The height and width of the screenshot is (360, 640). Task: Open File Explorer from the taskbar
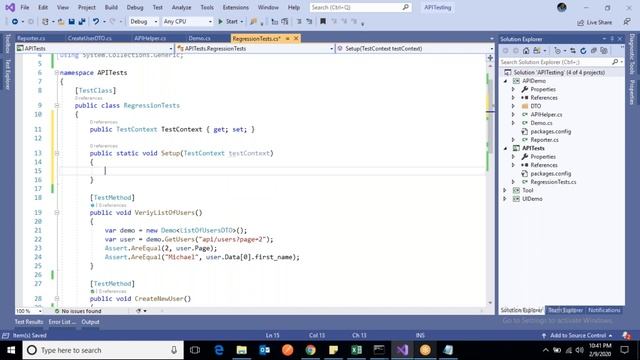(x=242, y=350)
